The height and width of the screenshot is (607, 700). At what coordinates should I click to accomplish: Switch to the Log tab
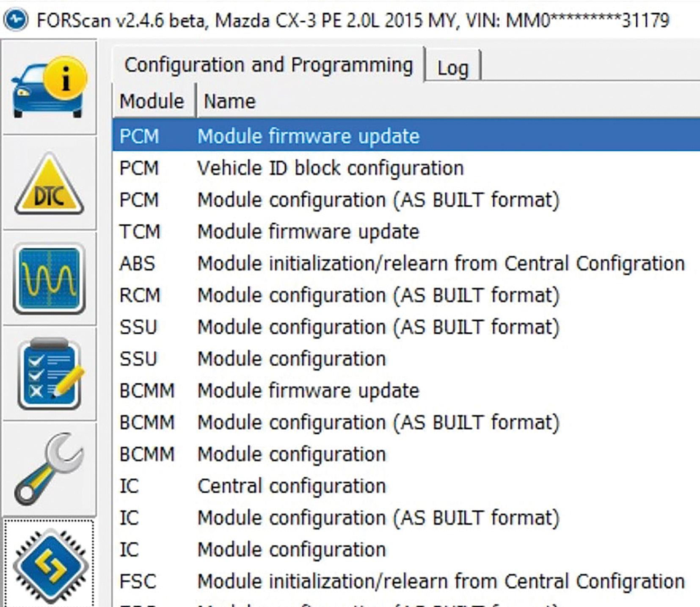click(452, 67)
